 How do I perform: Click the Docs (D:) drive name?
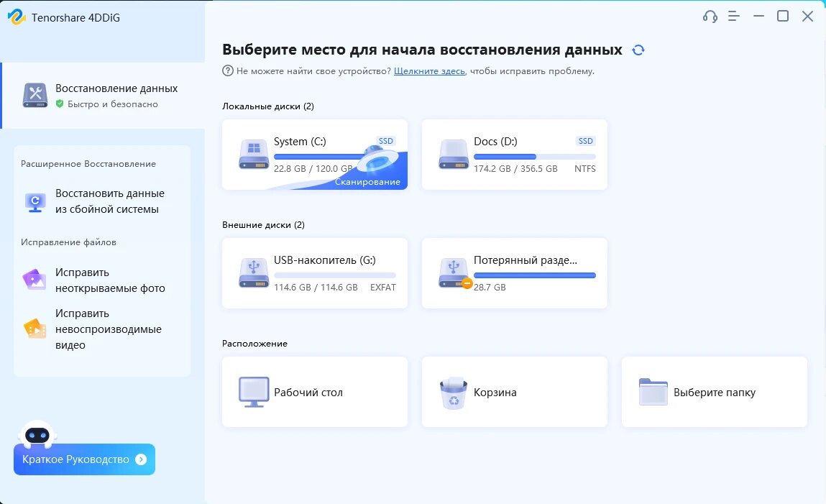point(496,141)
